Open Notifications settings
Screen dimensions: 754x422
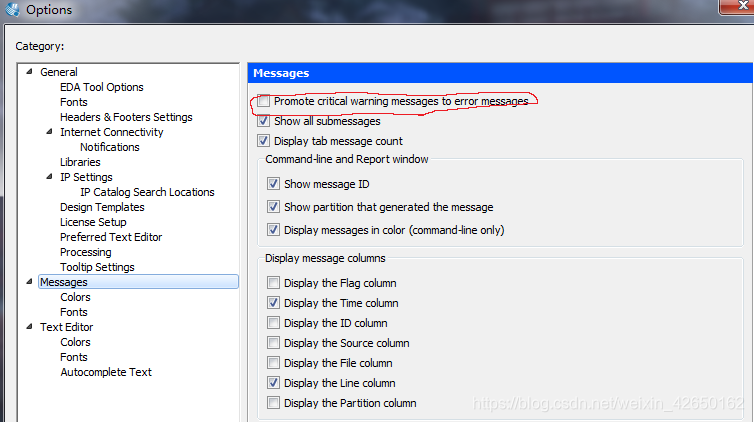pos(110,147)
